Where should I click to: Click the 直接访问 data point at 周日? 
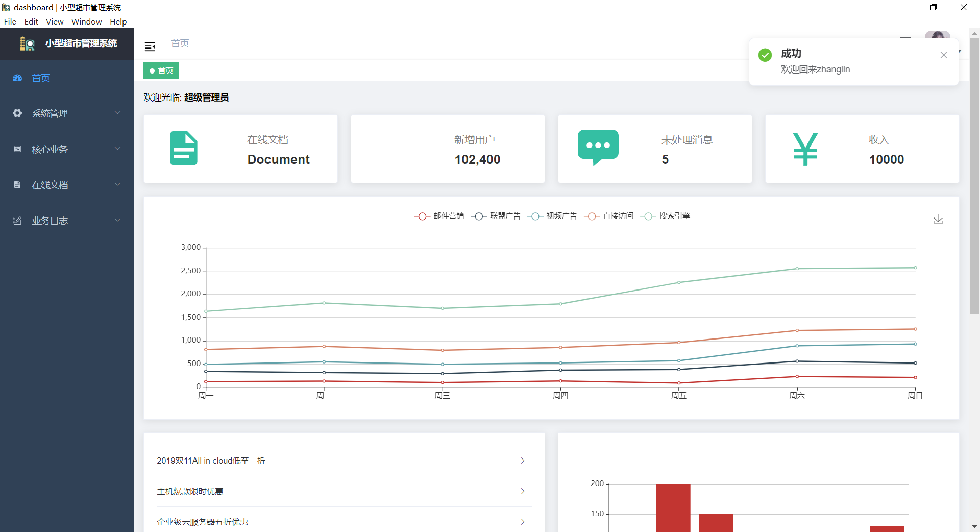pyautogui.click(x=915, y=329)
